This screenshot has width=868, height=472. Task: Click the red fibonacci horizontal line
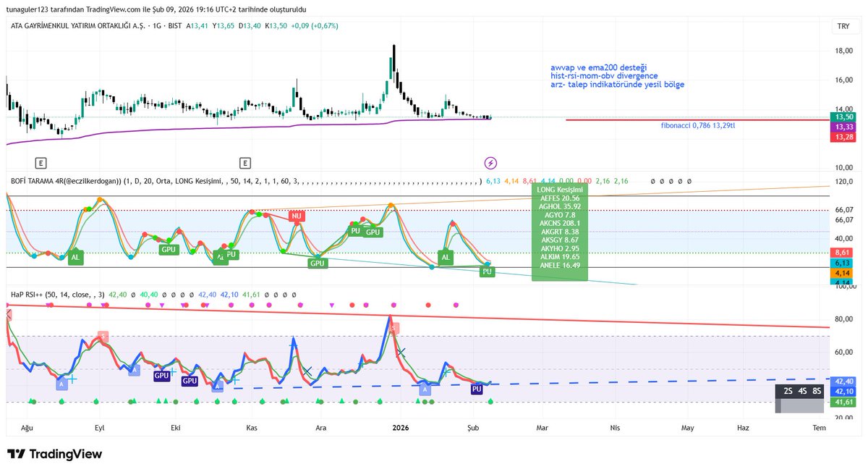point(697,119)
